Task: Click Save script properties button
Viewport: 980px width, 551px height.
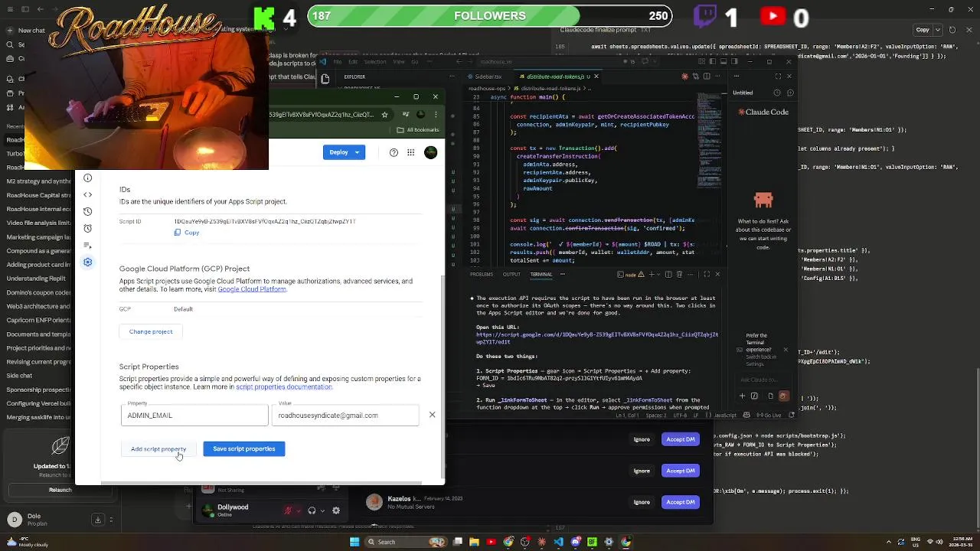Action: pos(244,449)
